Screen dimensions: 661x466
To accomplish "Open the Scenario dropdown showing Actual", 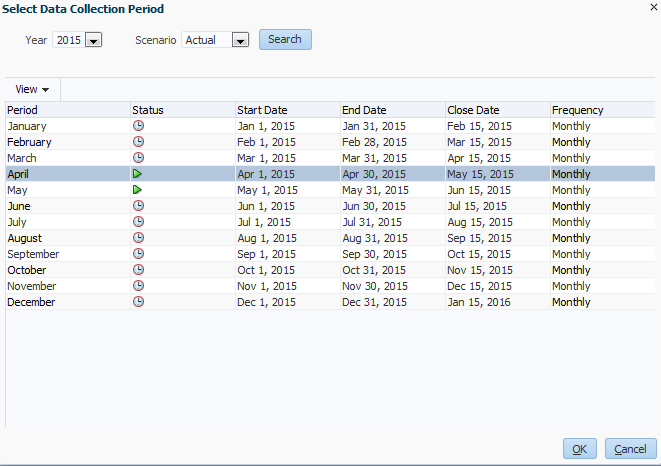I will 240,40.
